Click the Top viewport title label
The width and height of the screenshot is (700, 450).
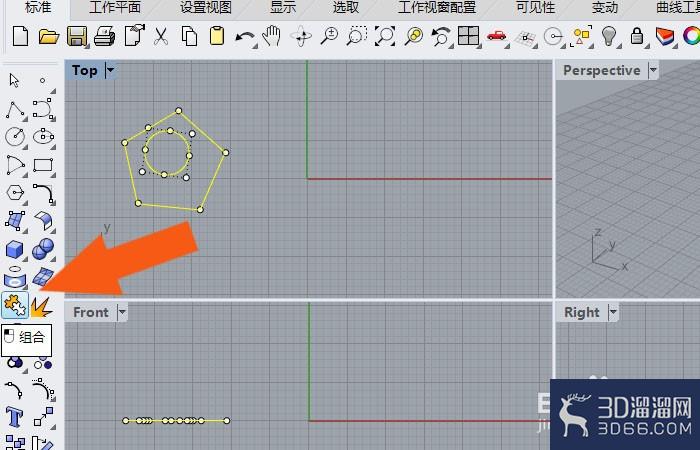(84, 70)
